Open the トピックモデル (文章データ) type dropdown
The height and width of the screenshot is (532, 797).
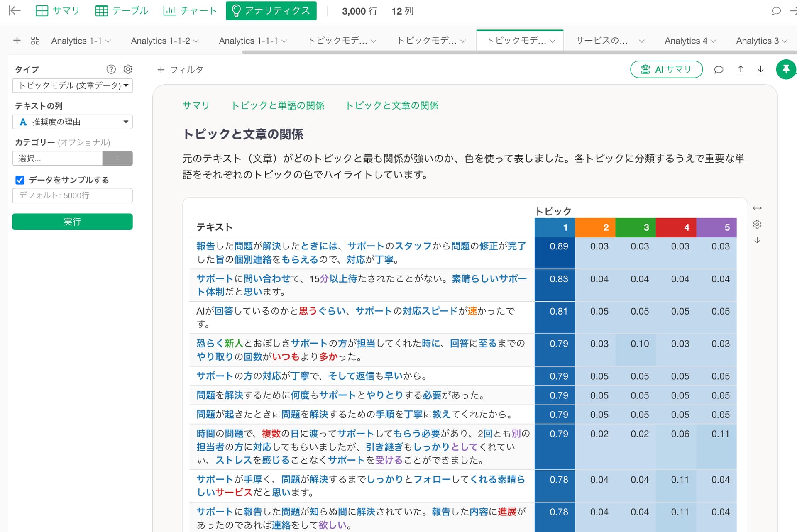72,85
